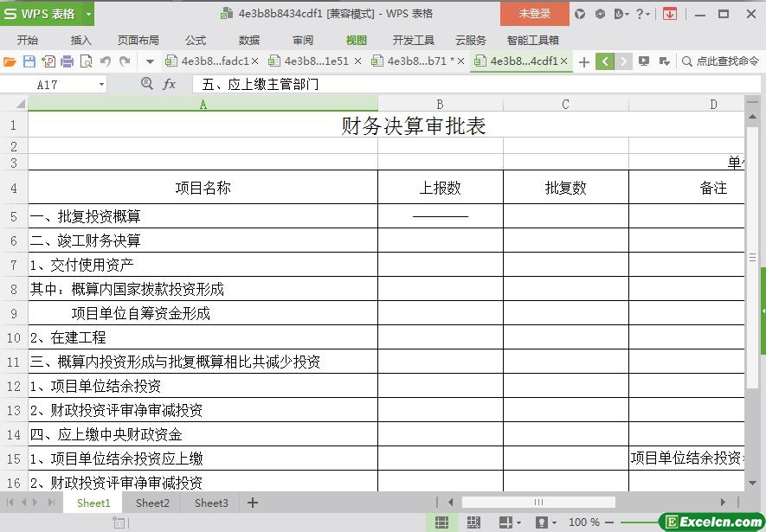Open the 开发工具 ribbon tab
This screenshot has width=766, height=532.
click(413, 40)
